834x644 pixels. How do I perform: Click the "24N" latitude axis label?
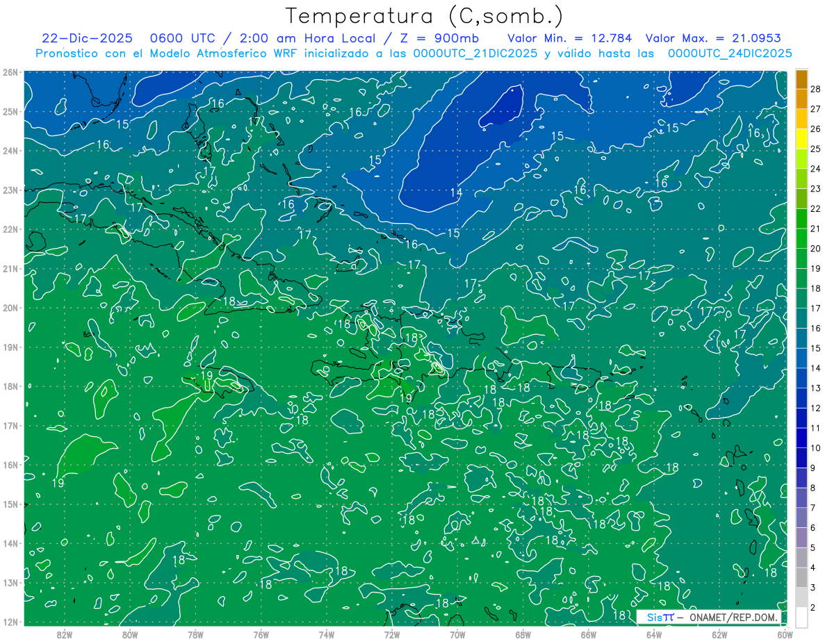pyautogui.click(x=10, y=151)
